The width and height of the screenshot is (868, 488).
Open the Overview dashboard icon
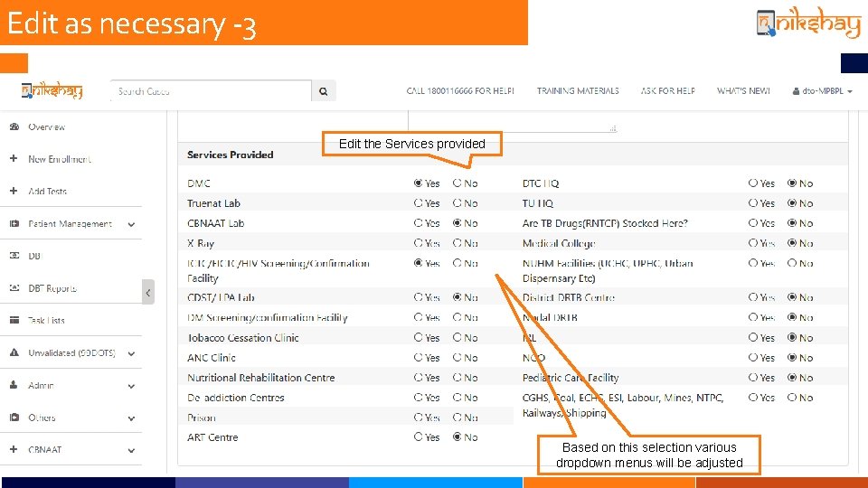point(14,127)
